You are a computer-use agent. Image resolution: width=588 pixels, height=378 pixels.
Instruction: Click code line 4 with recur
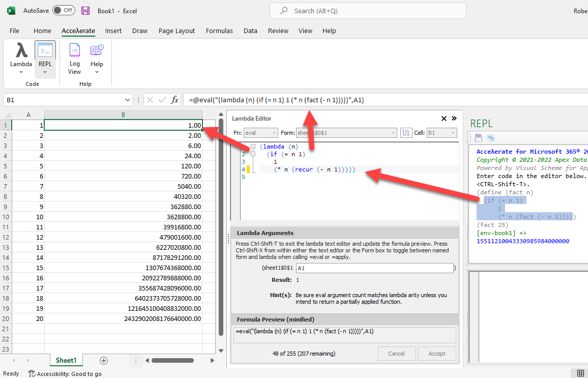314,169
